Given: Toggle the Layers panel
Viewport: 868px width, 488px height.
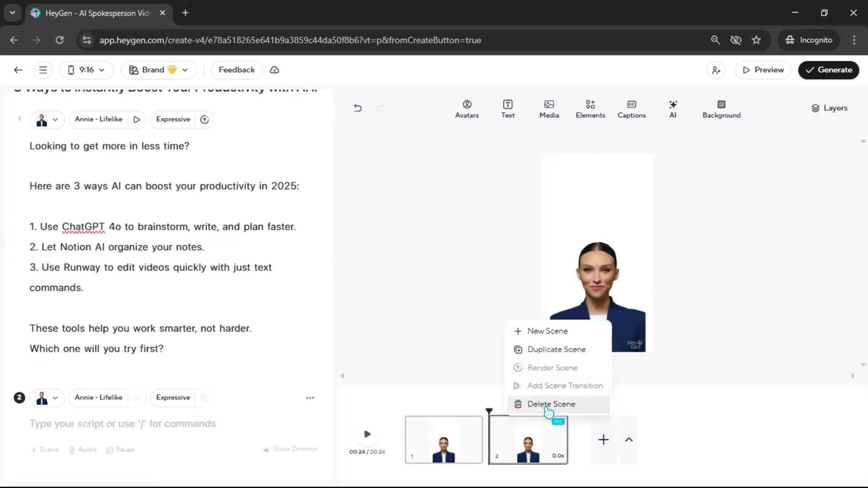Looking at the screenshot, I should pyautogui.click(x=829, y=108).
